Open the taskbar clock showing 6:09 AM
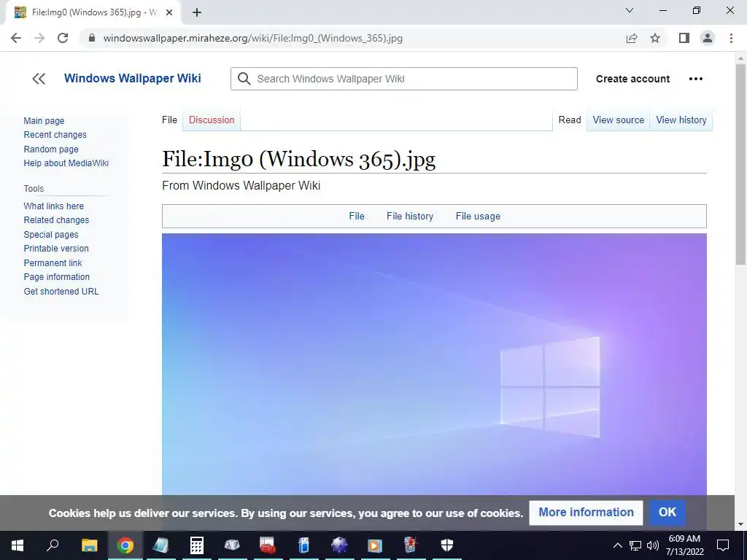This screenshot has height=560, width=747. coord(684,545)
